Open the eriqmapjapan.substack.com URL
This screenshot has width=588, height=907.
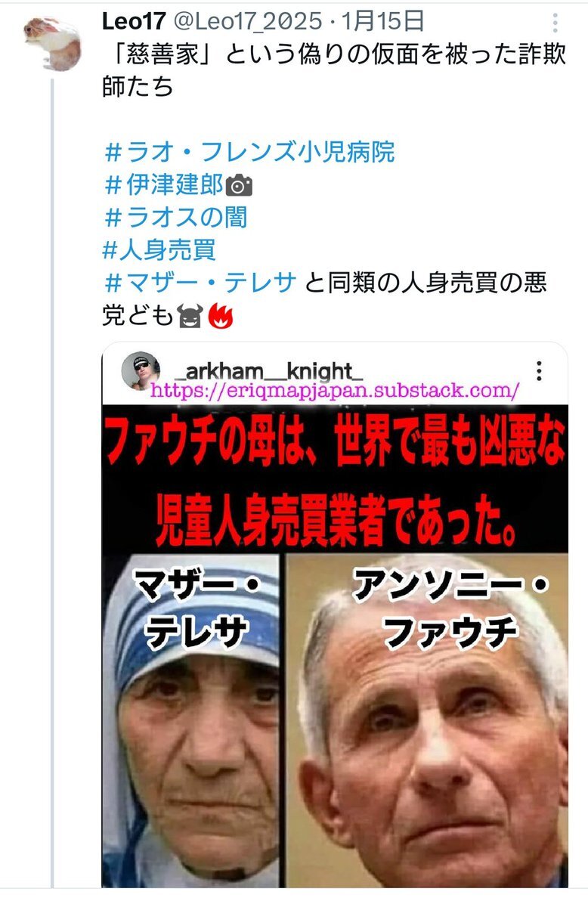[x=335, y=391]
